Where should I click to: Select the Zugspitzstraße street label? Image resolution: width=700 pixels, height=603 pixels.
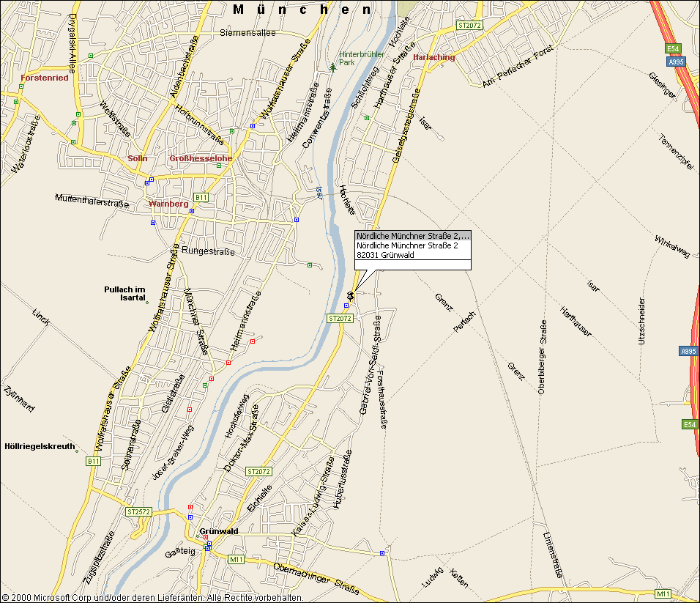coord(99,558)
